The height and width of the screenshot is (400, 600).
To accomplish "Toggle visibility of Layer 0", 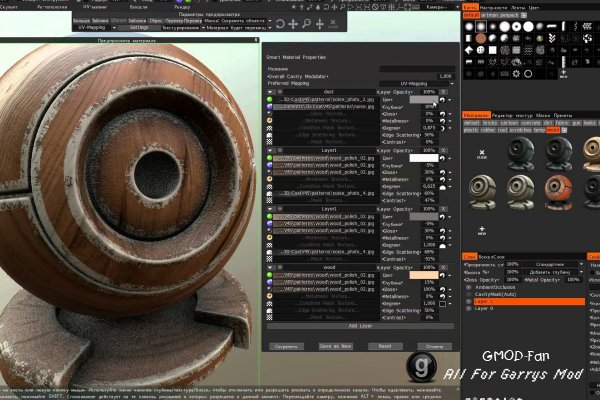I will pos(468,309).
